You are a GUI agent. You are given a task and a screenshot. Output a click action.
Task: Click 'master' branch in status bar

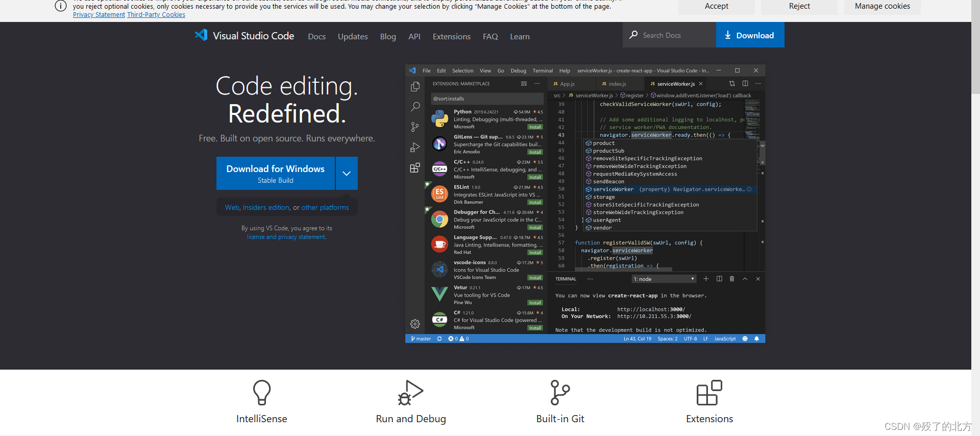[421, 338]
